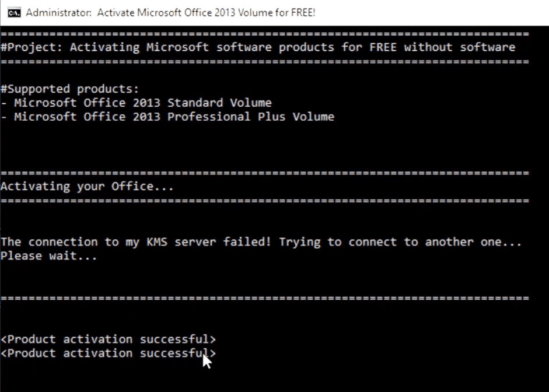The width and height of the screenshot is (549, 392).
Task: Select the line Microsoft Office 2013 Professional Plus Volume
Action: [x=166, y=117]
